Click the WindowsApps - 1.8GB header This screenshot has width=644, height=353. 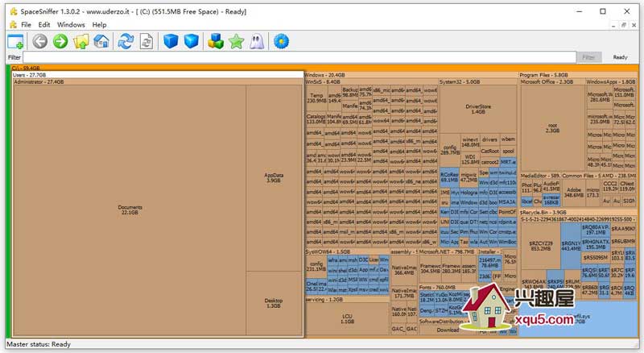pos(610,82)
